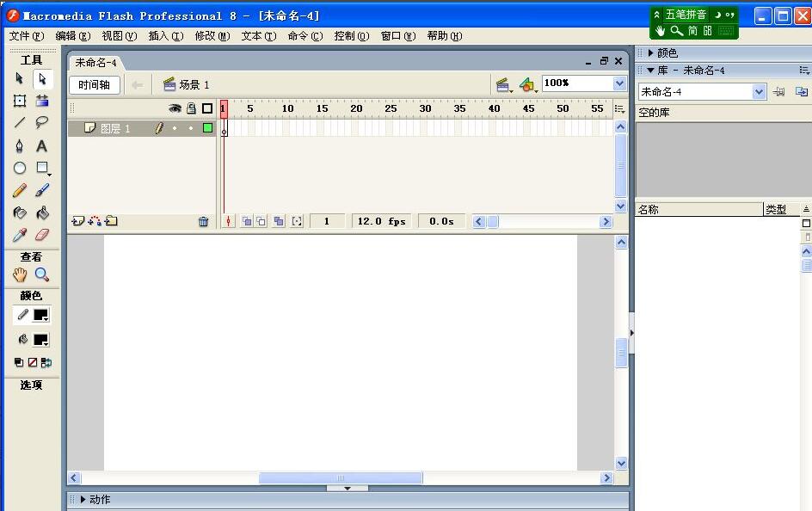Open the 文件(F) menu
Screen dimensions: 812x511
coord(27,36)
